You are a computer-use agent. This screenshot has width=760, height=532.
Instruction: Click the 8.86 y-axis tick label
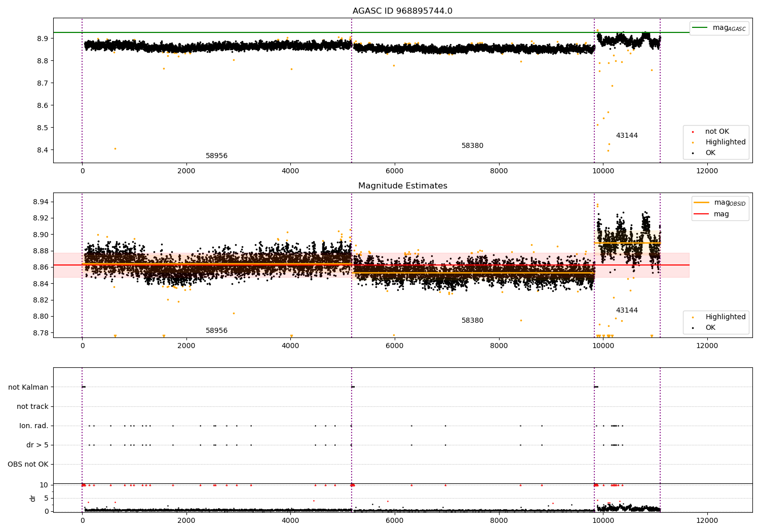point(40,268)
